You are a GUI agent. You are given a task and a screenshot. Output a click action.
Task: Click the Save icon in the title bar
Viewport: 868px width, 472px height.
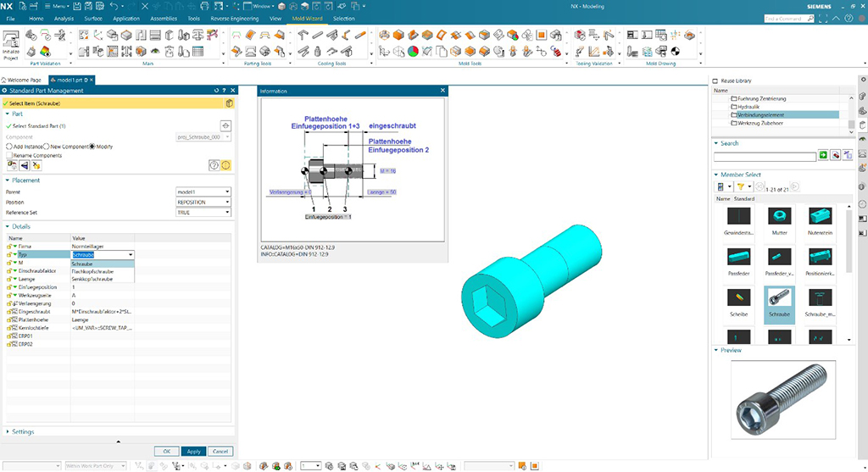pyautogui.click(x=77, y=6)
